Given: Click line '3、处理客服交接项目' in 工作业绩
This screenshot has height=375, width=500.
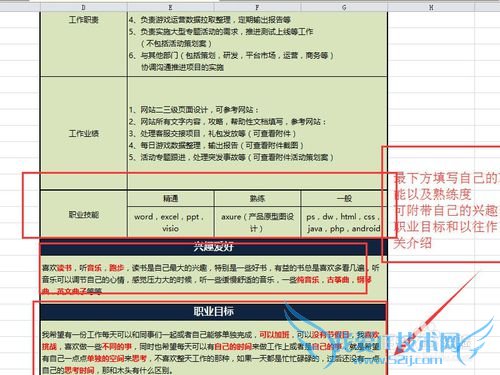Looking at the screenshot, I should pos(213,134).
